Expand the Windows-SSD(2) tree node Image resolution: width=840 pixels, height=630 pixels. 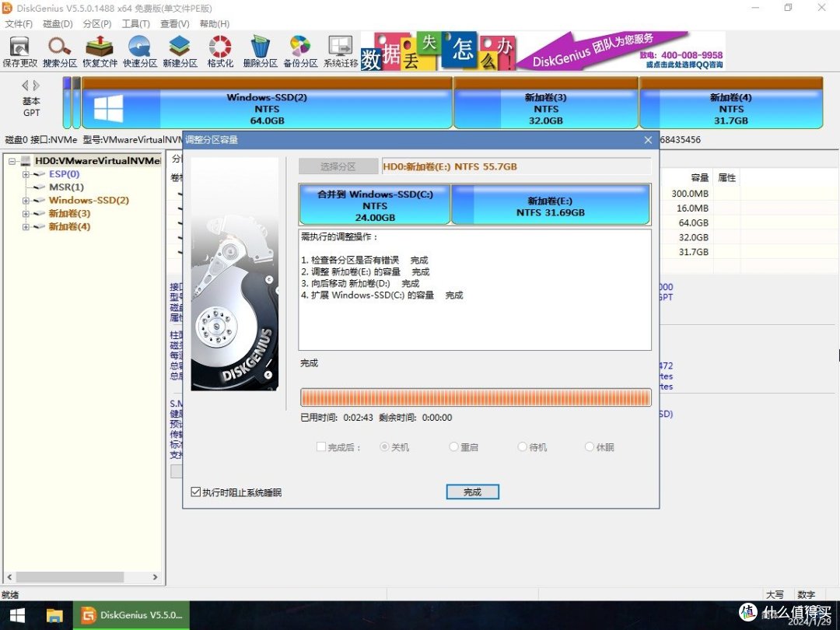click(x=25, y=201)
